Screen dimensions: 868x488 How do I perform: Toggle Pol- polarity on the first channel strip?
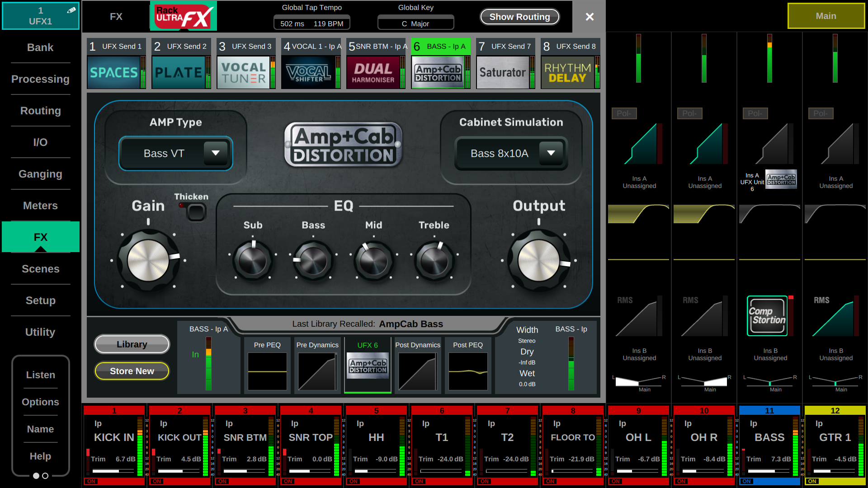[x=624, y=113]
